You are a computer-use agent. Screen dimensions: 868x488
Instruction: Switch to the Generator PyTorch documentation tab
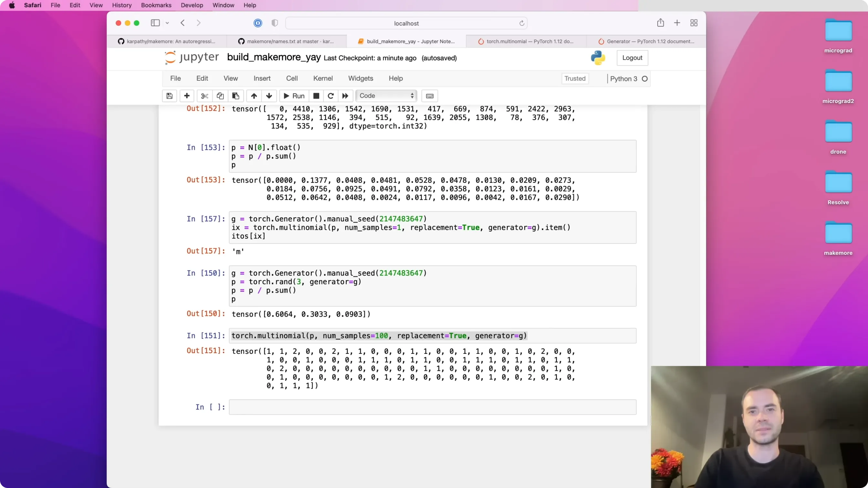(646, 41)
